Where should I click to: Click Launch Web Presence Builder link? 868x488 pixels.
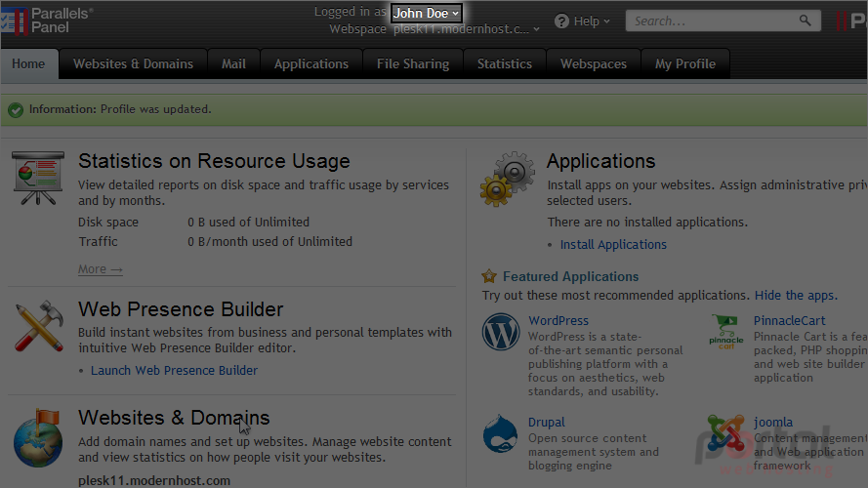[175, 370]
